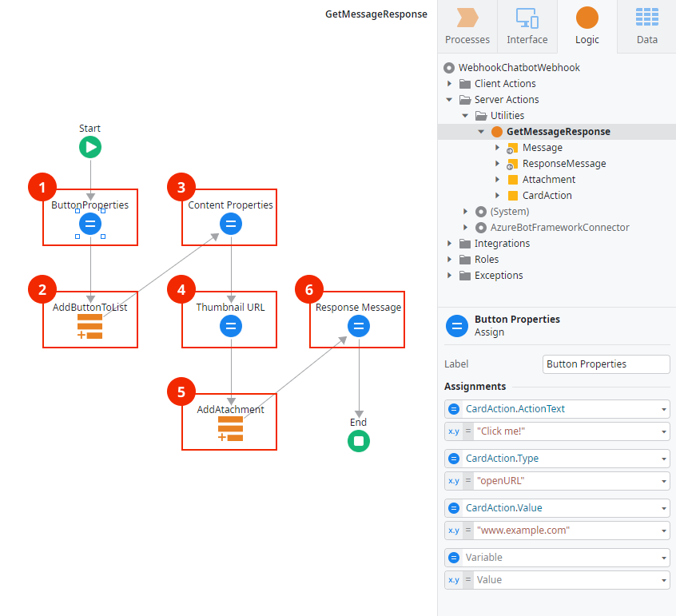Select the Thumbnail URL Assign node
The image size is (676, 616).
pyautogui.click(x=229, y=326)
